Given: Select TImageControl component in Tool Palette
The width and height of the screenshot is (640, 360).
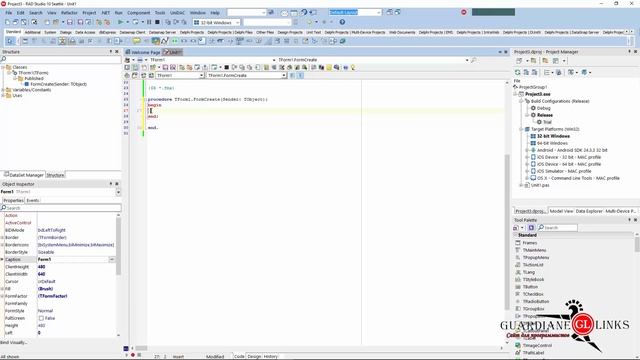Looking at the screenshot, I should (537, 345).
